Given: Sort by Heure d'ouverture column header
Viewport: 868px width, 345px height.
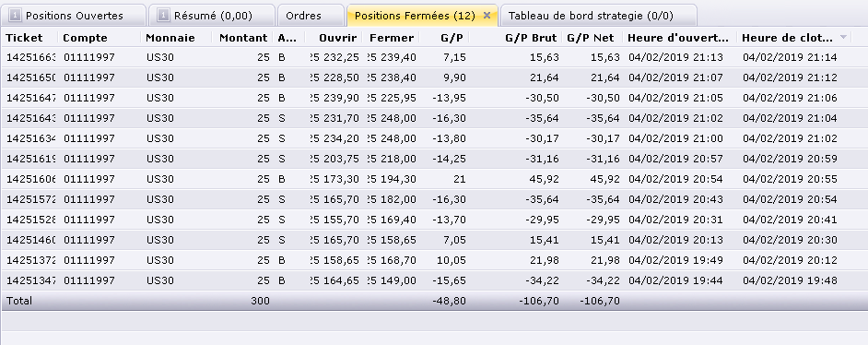Looking at the screenshot, I should (679, 38).
